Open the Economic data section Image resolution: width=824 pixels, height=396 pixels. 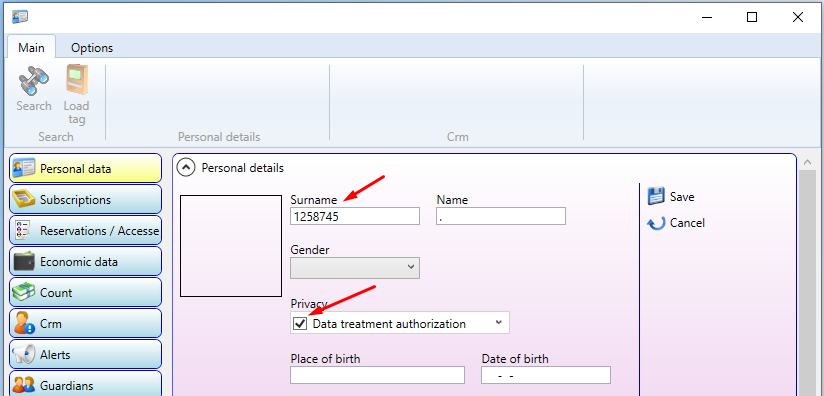(x=85, y=262)
